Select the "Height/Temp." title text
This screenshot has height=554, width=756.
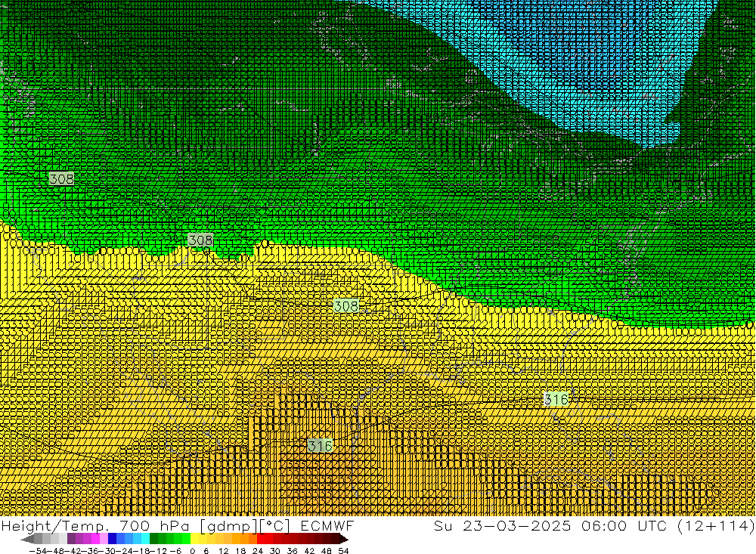[x=54, y=527]
